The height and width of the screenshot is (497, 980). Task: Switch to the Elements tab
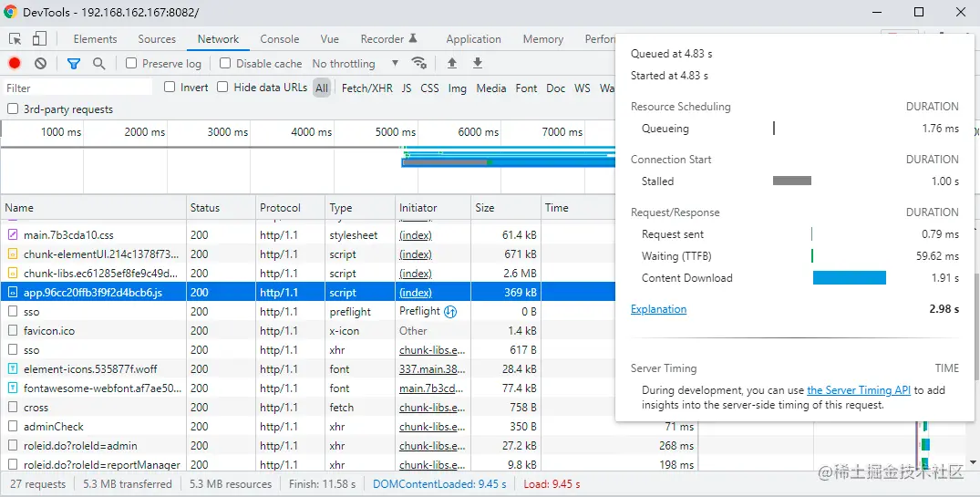(x=95, y=39)
